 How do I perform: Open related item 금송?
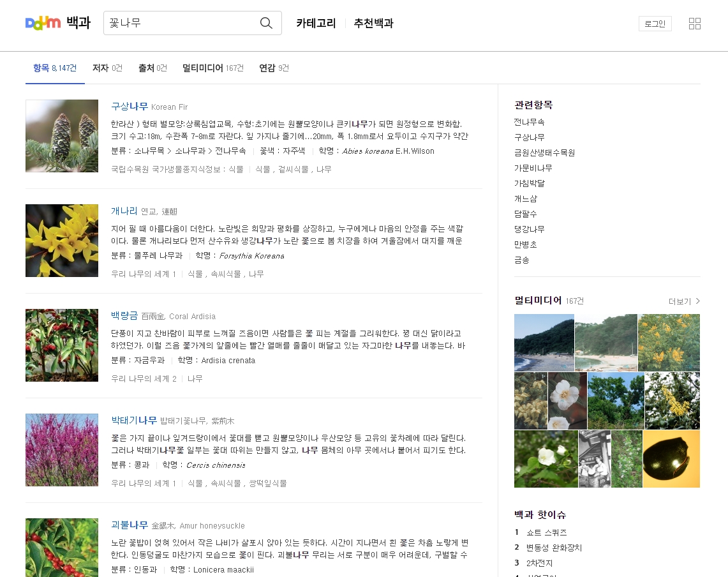(522, 260)
